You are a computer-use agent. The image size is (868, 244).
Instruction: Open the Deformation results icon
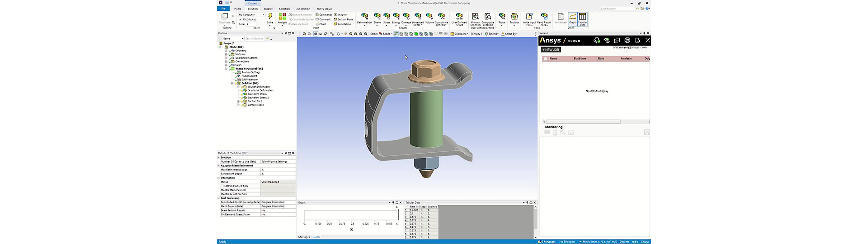364,17
